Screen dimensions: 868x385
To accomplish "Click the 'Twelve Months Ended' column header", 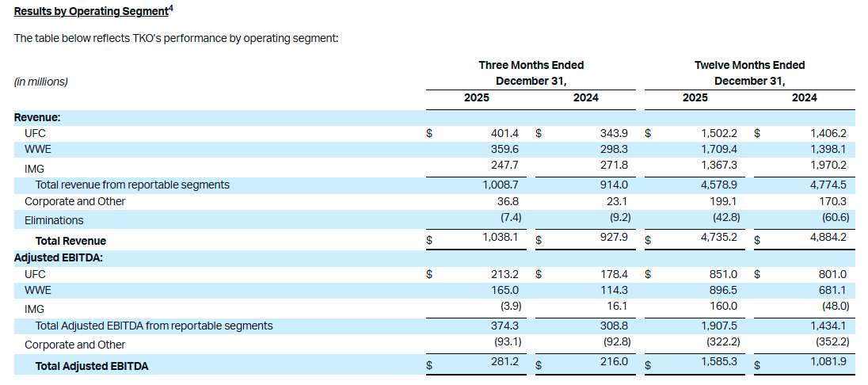I will 749,66.
